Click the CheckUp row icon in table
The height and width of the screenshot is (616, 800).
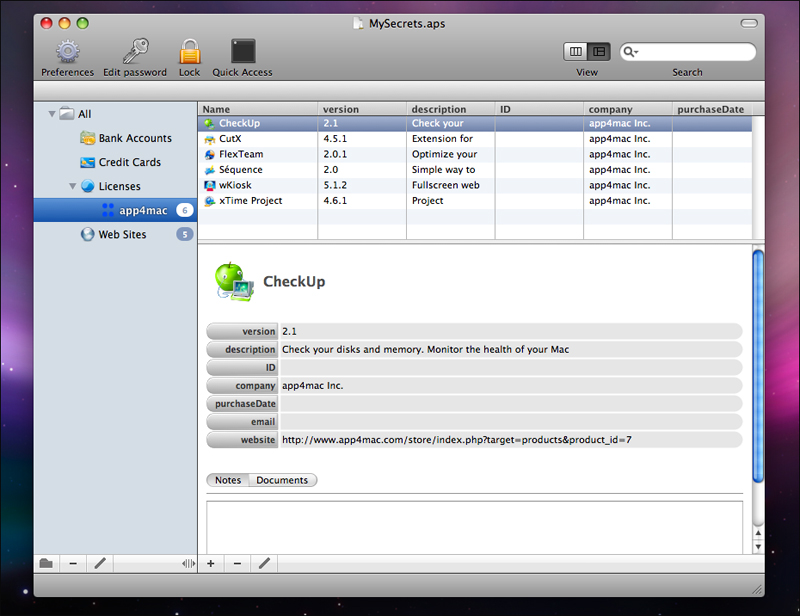pos(210,124)
